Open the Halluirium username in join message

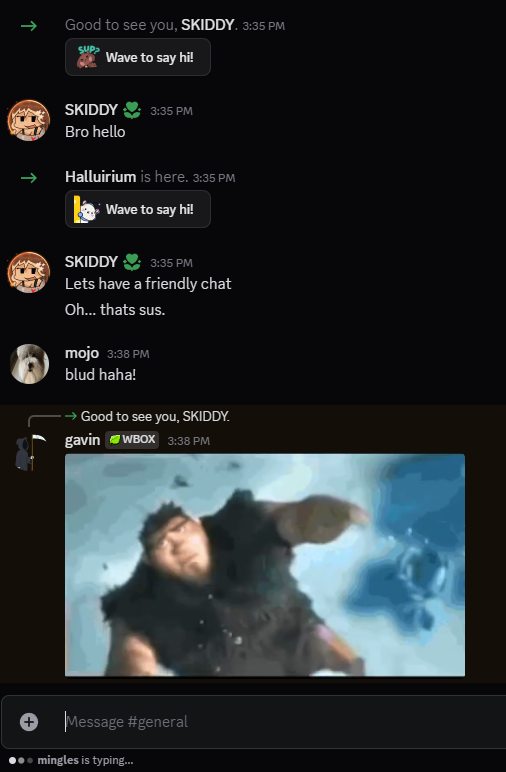(100, 177)
